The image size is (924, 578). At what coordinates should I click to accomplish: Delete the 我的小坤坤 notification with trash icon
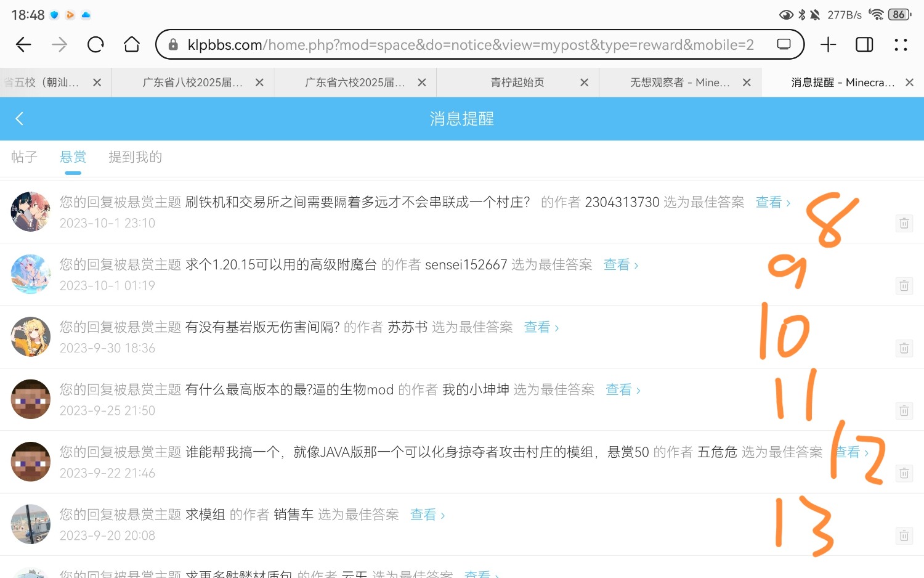click(904, 410)
